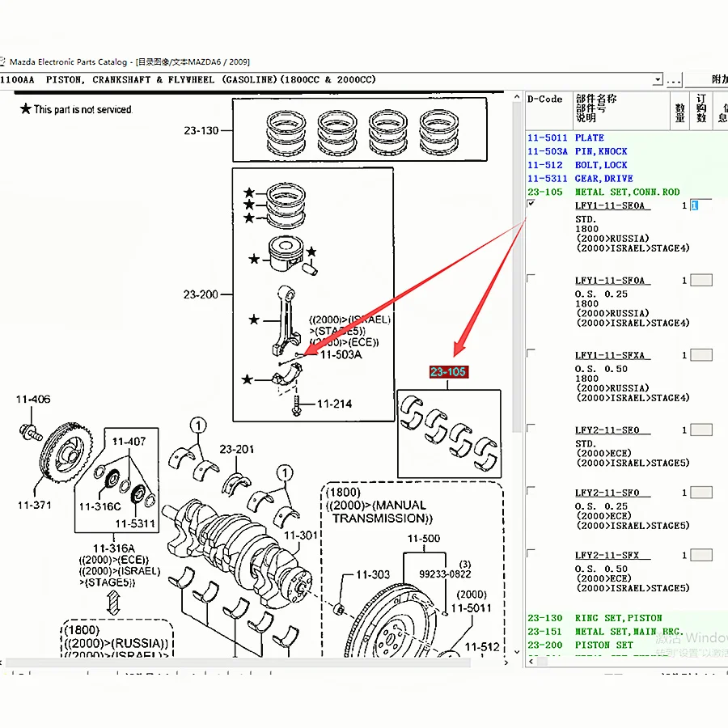
Task: Click the 11-303 callout in the diagram
Action: [x=373, y=574]
